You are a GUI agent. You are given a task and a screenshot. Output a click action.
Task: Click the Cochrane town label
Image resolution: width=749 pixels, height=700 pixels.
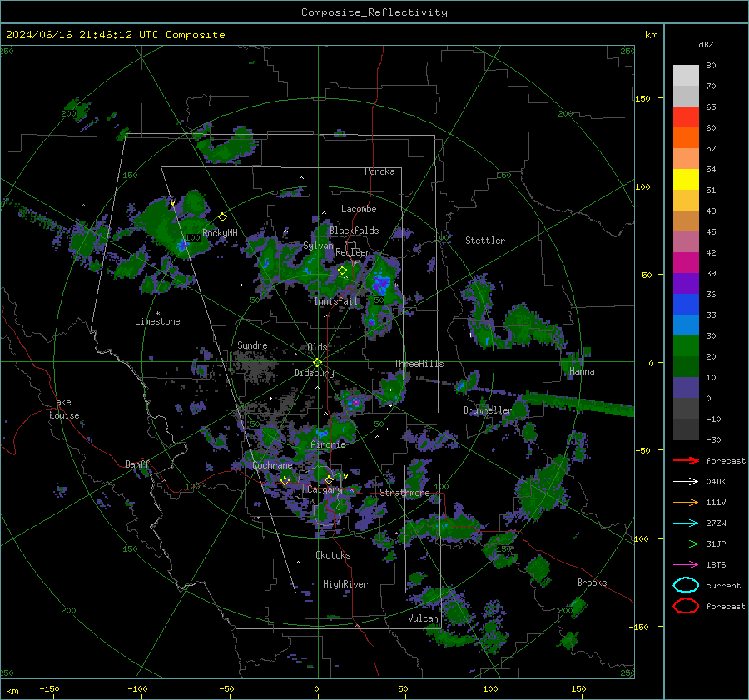click(x=272, y=465)
